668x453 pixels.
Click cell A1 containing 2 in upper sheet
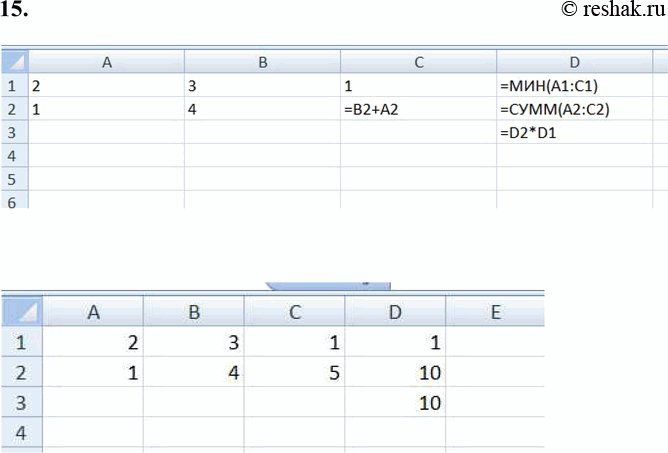point(107,86)
